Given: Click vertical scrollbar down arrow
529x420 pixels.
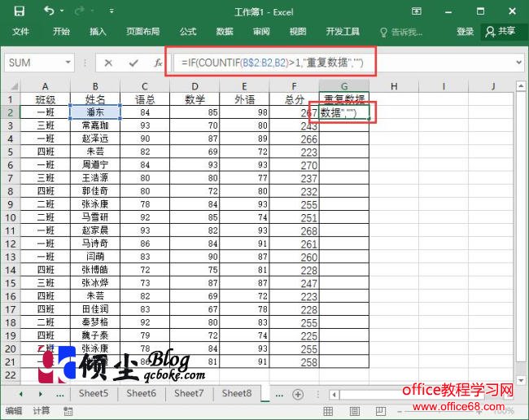Looking at the screenshot, I should pos(521,380).
